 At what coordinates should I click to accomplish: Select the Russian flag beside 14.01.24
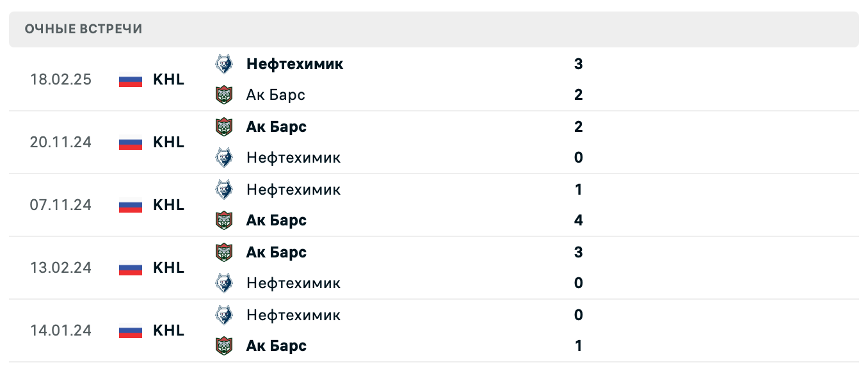[130, 330]
